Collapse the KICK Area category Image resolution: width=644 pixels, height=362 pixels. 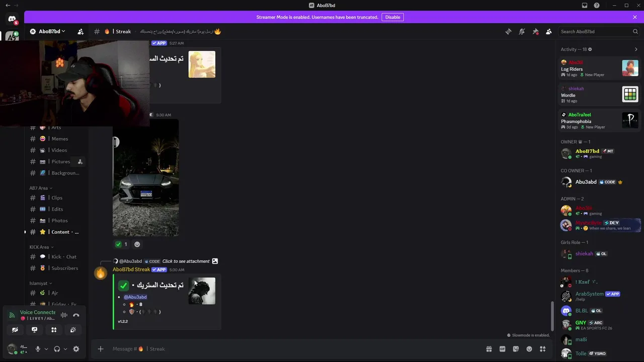pyautogui.click(x=42, y=247)
